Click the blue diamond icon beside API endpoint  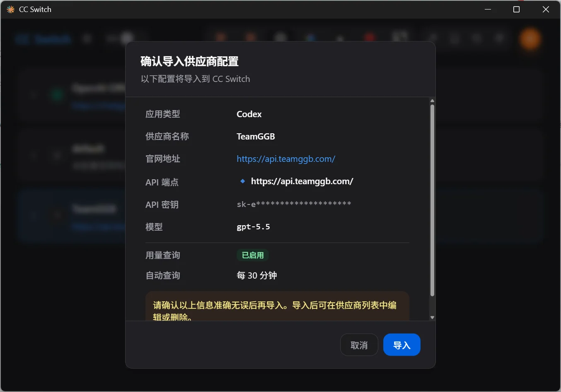tap(242, 181)
